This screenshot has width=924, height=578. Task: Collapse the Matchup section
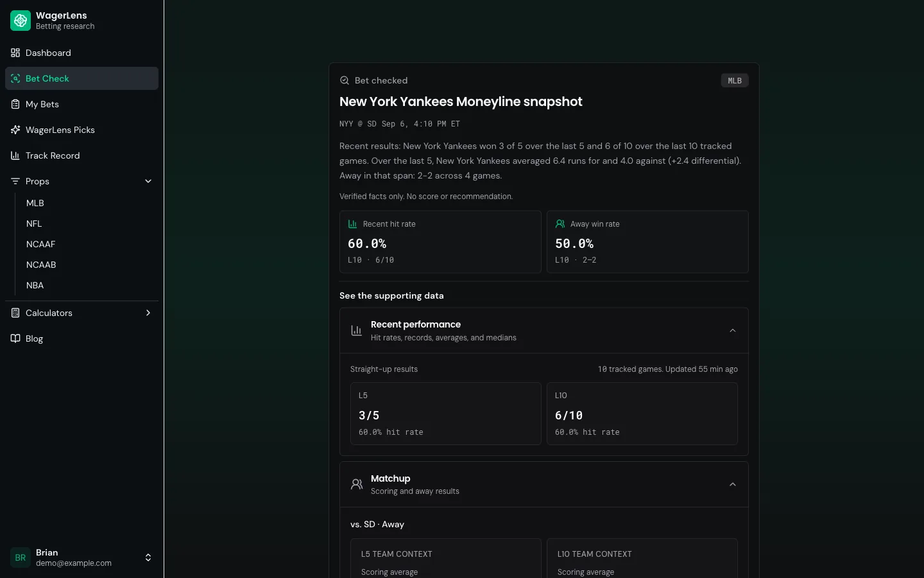click(x=733, y=484)
